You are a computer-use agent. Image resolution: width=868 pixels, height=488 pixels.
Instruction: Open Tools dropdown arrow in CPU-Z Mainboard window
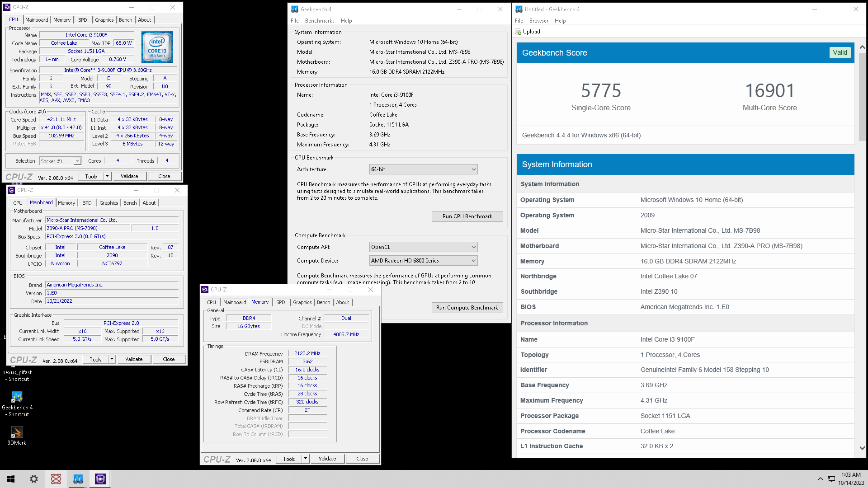click(x=112, y=359)
